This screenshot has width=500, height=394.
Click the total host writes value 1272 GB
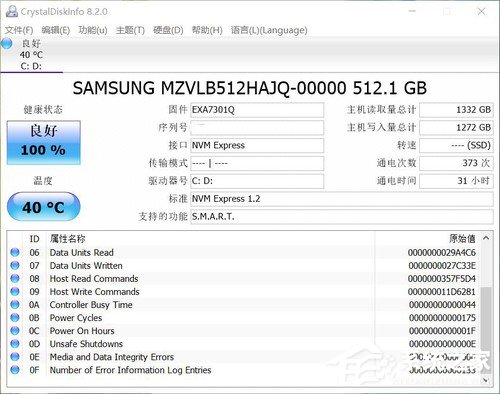tap(456, 128)
